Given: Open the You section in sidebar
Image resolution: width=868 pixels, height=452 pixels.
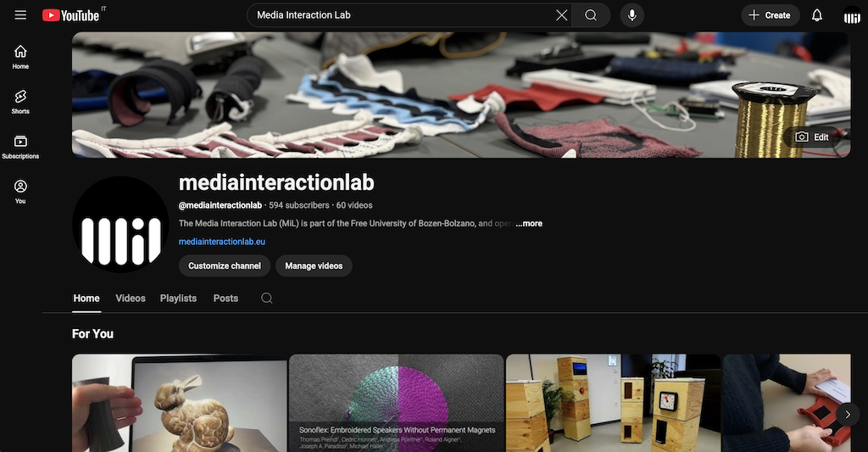Looking at the screenshot, I should pyautogui.click(x=20, y=192).
